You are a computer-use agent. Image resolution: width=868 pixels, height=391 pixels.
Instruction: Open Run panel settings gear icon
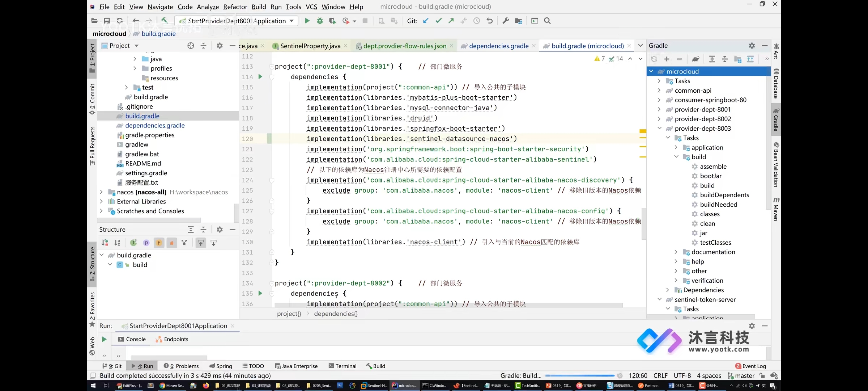(x=752, y=326)
